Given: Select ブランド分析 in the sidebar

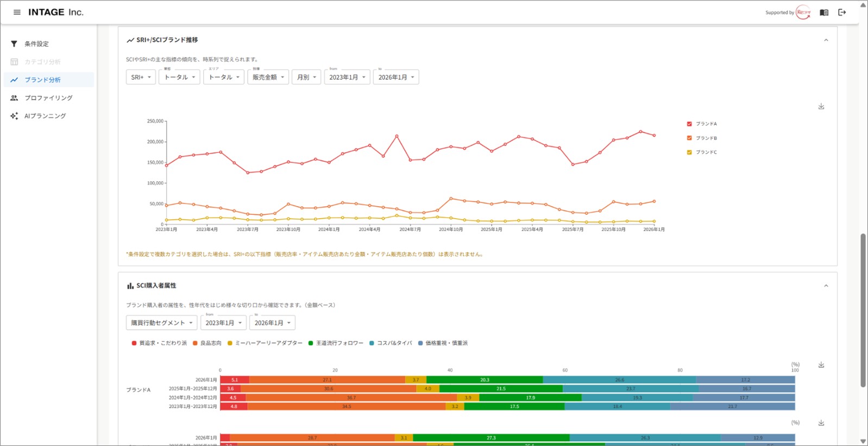Looking at the screenshot, I should point(42,80).
